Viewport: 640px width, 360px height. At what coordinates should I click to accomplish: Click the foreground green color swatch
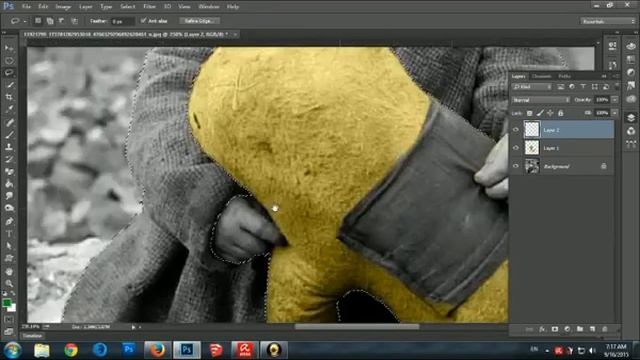tap(6, 303)
